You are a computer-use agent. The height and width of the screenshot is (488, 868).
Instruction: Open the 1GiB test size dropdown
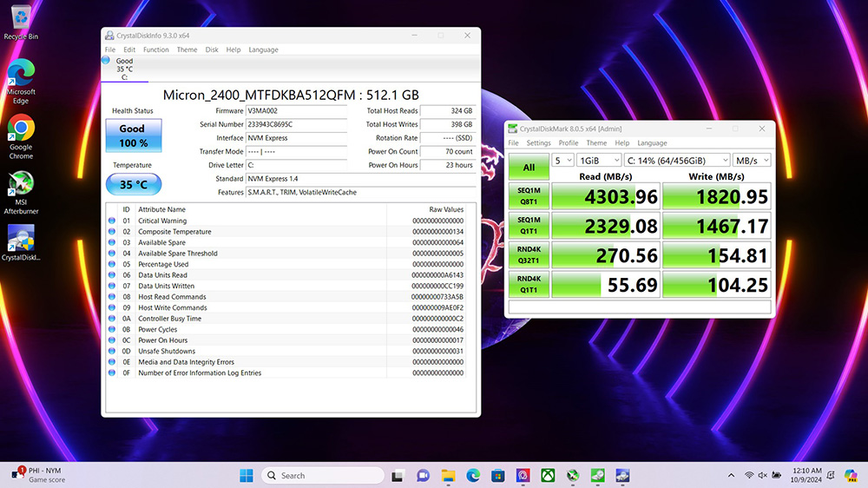[x=599, y=160]
